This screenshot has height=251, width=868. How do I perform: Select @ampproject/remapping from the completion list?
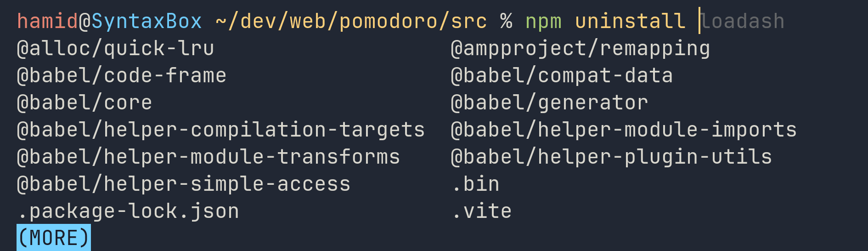pyautogui.click(x=580, y=49)
